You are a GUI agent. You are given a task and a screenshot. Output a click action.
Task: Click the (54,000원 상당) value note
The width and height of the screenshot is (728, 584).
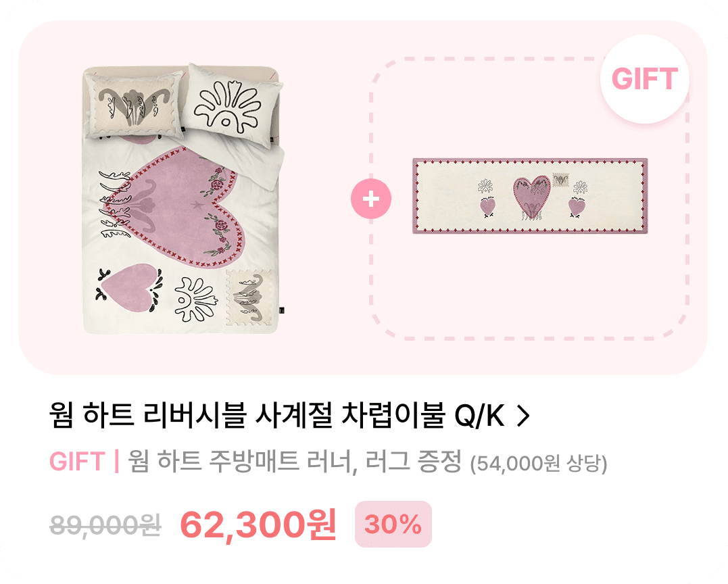tap(539, 463)
